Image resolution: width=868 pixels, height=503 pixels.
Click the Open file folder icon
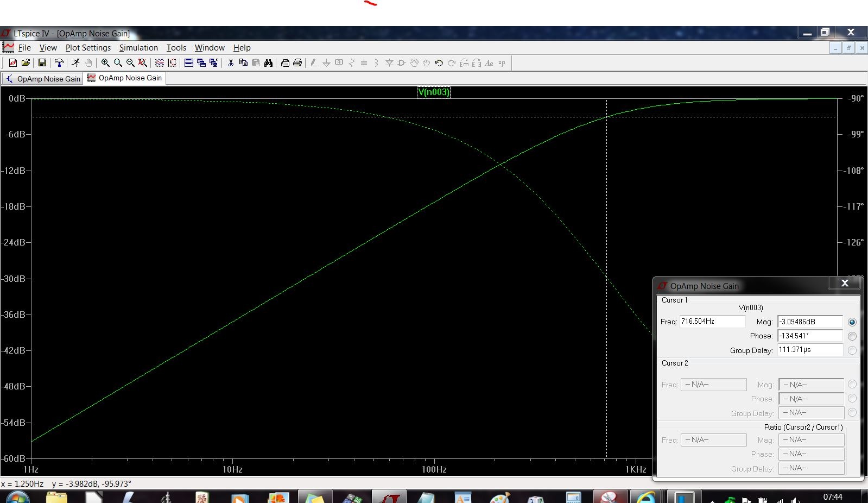[25, 63]
